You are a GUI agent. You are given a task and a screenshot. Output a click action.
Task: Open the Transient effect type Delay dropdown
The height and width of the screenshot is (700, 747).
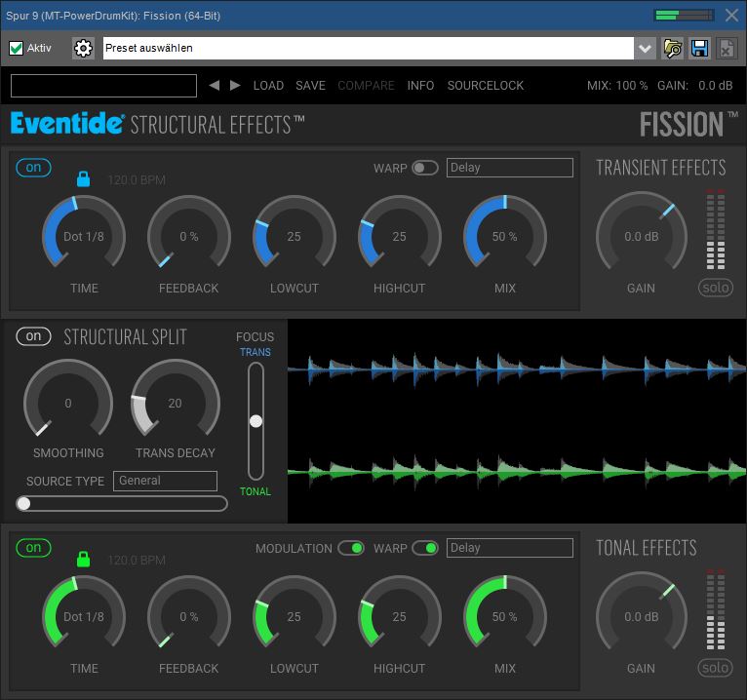[x=509, y=168]
